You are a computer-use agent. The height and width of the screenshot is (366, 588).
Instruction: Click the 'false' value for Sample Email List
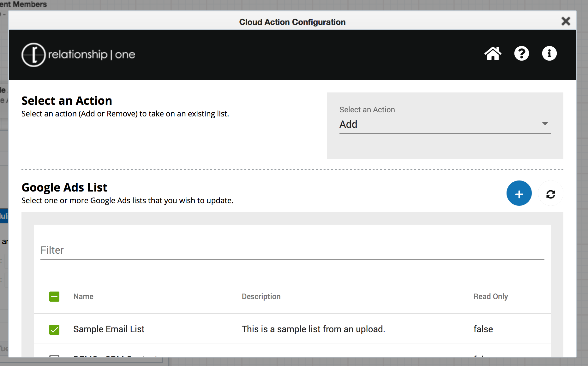point(483,329)
